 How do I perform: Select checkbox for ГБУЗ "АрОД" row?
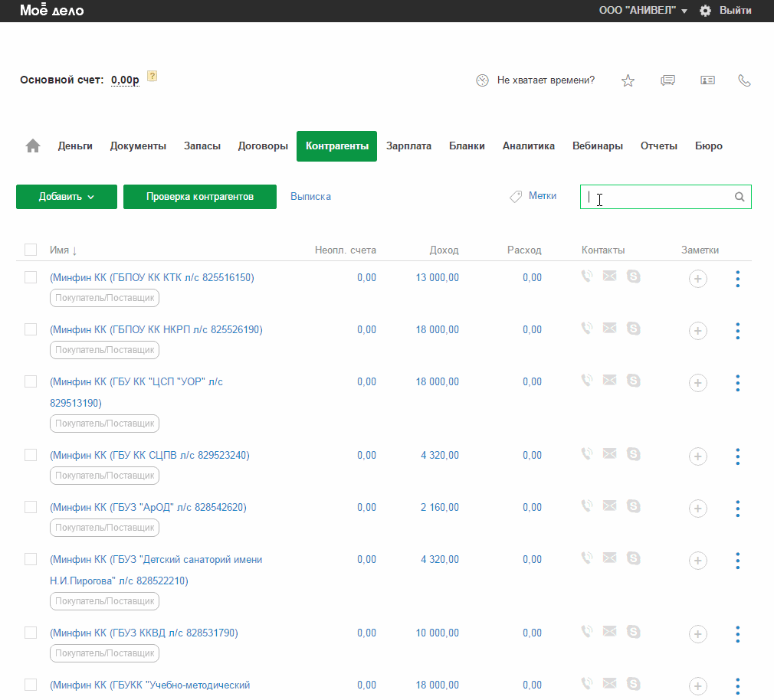coord(31,507)
